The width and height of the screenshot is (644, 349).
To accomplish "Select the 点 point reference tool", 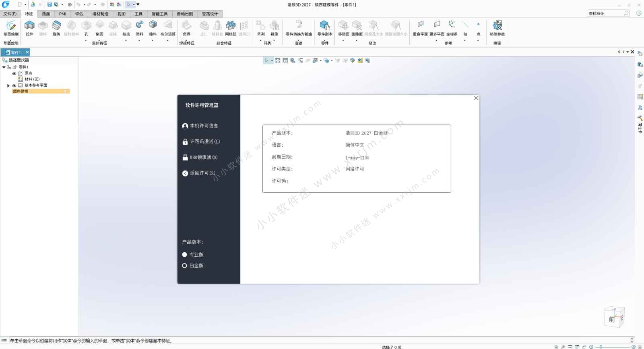I will pyautogui.click(x=479, y=28).
